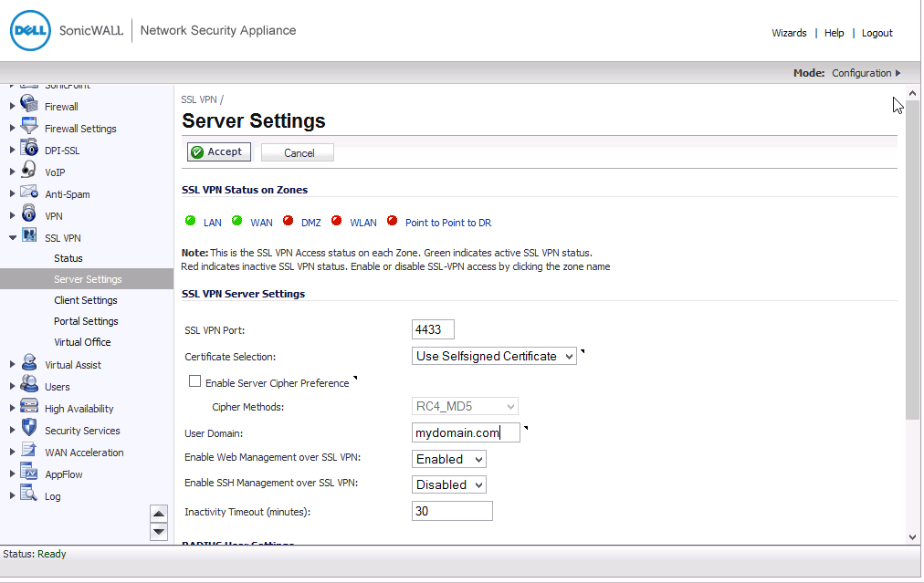Click the red WLAN status indicator
Screen dimensions: 924x583
click(x=337, y=221)
